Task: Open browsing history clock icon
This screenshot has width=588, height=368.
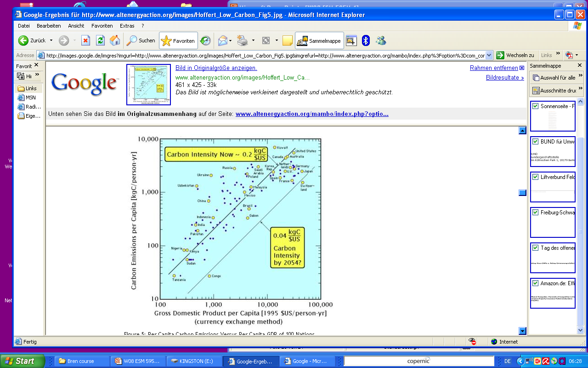Action: [x=205, y=40]
